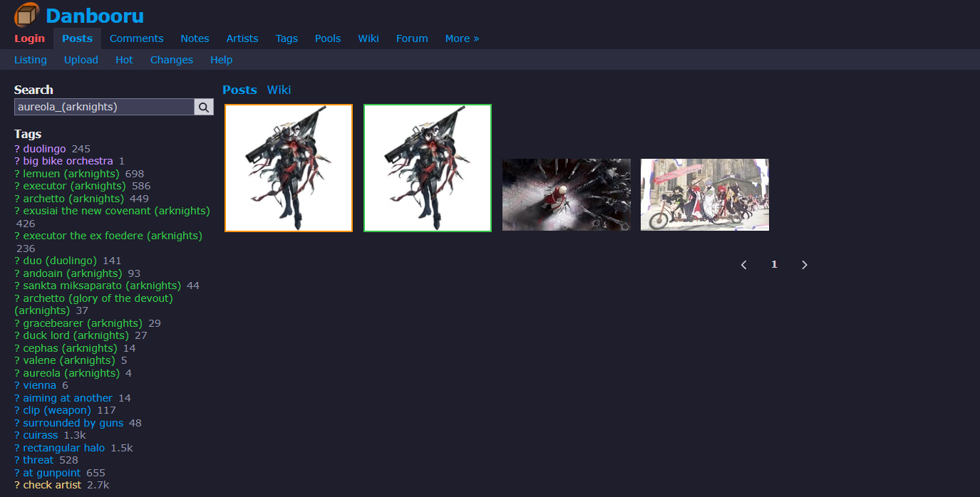Open wiki question mark for lemuen tag
Image resolution: width=980 pixels, height=497 pixels.
tap(17, 174)
